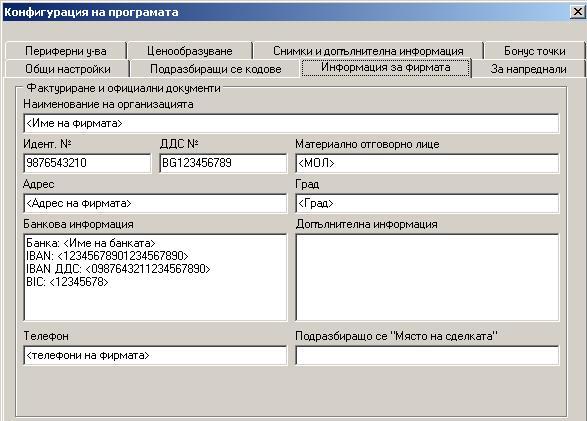
Task: Focus the Град input field
Action: 427,203
